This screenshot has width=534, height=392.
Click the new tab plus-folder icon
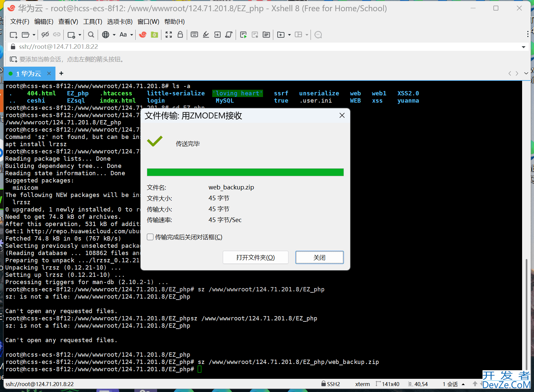pyautogui.click(x=281, y=35)
